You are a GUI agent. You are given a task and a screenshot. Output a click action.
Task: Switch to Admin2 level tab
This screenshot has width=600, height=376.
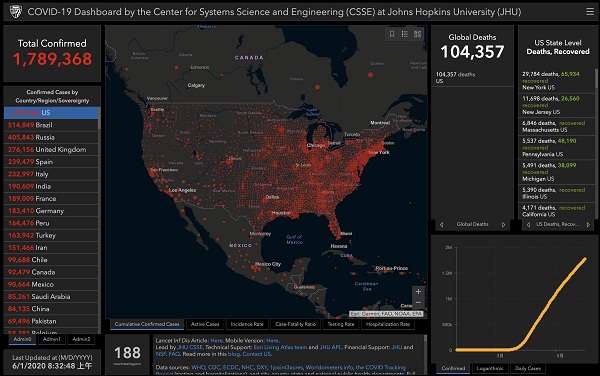81,339
